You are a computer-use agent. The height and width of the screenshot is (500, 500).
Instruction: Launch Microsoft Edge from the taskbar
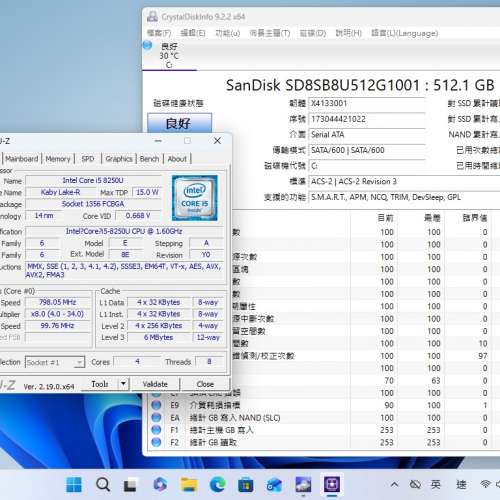(x=217, y=484)
